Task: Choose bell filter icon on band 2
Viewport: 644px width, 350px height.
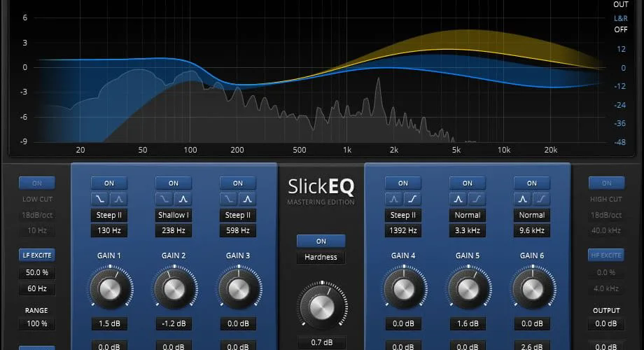Action: (183, 199)
